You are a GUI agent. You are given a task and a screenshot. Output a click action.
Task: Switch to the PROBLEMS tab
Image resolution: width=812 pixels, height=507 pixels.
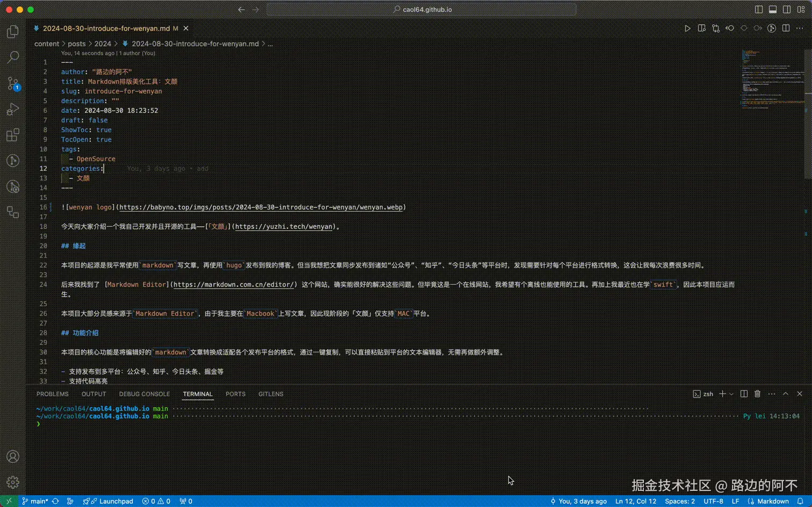[53, 394]
